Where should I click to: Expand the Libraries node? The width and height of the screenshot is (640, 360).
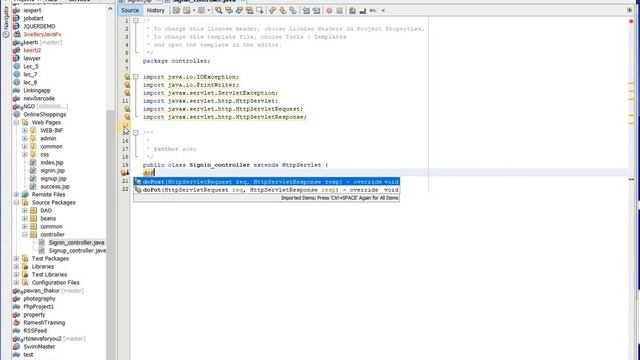click(x=16, y=267)
